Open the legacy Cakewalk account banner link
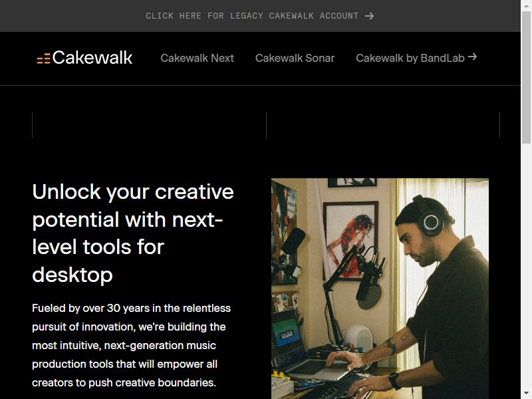 click(260, 16)
